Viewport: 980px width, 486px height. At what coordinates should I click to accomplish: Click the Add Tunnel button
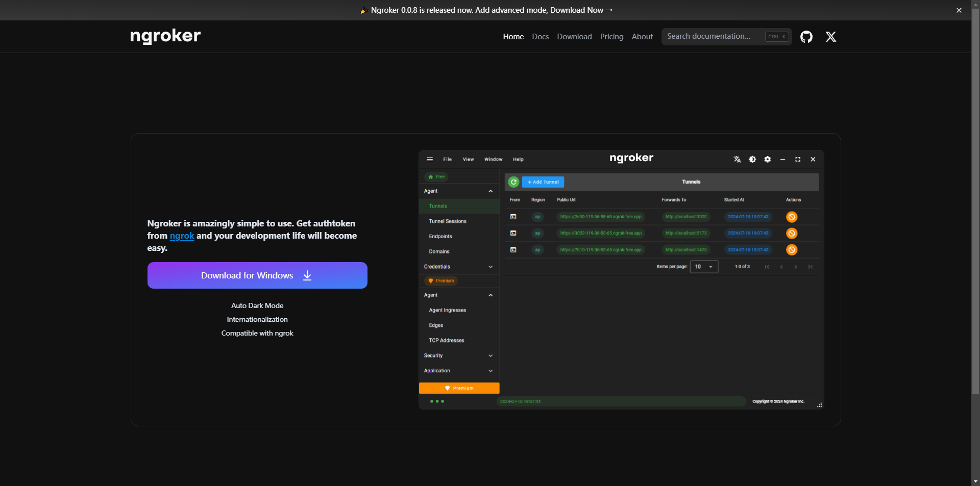point(543,182)
